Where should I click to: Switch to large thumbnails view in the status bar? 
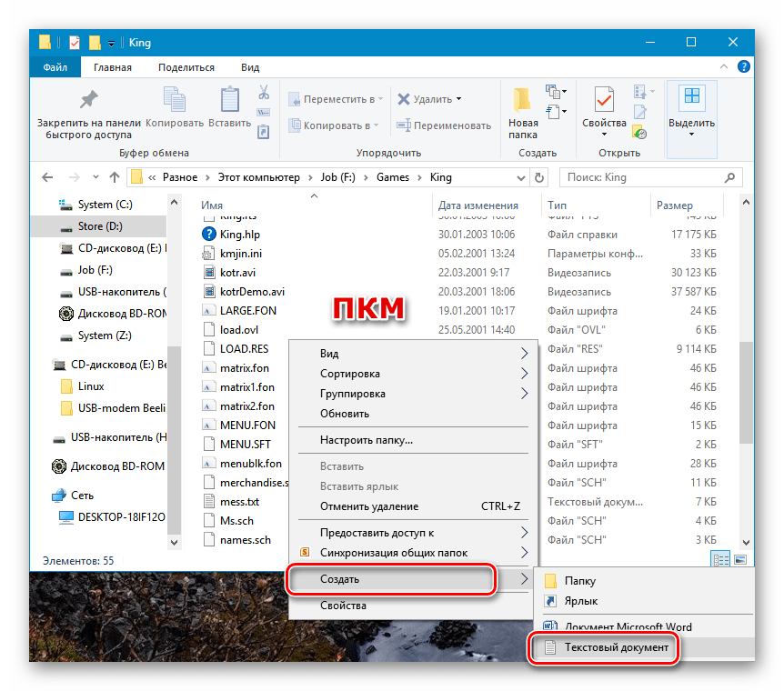coord(739,560)
